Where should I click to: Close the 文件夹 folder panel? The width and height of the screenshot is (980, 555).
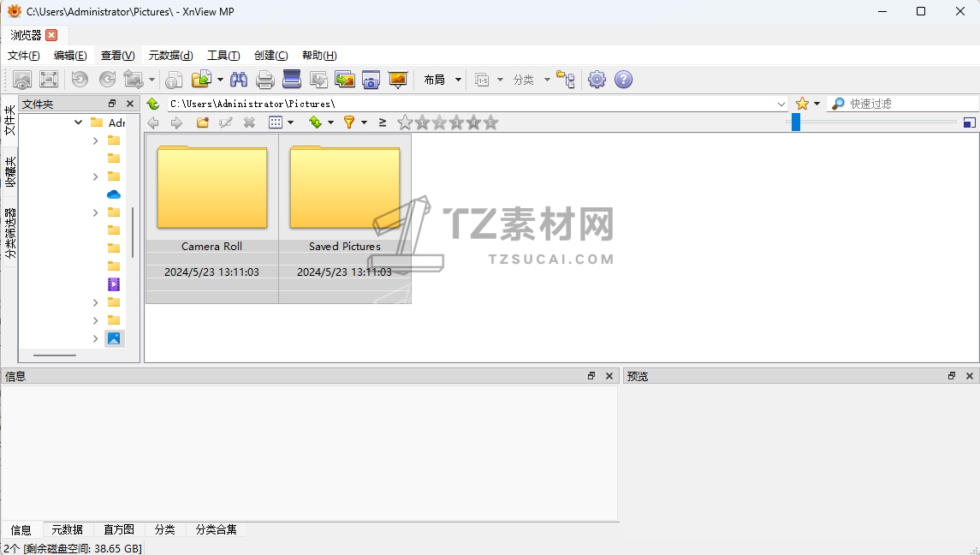point(130,104)
